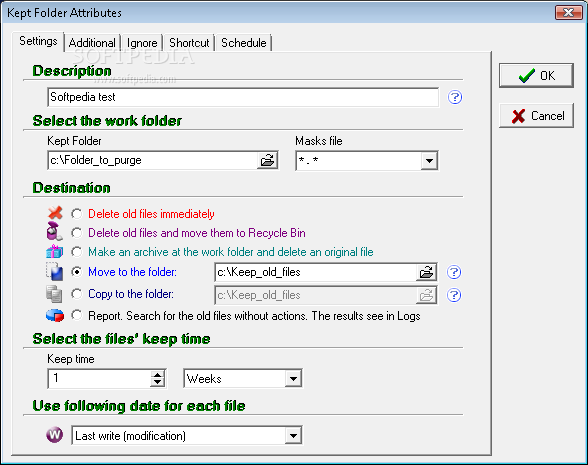Confirm with the OK button
The height and width of the screenshot is (465, 588).
pyautogui.click(x=536, y=75)
